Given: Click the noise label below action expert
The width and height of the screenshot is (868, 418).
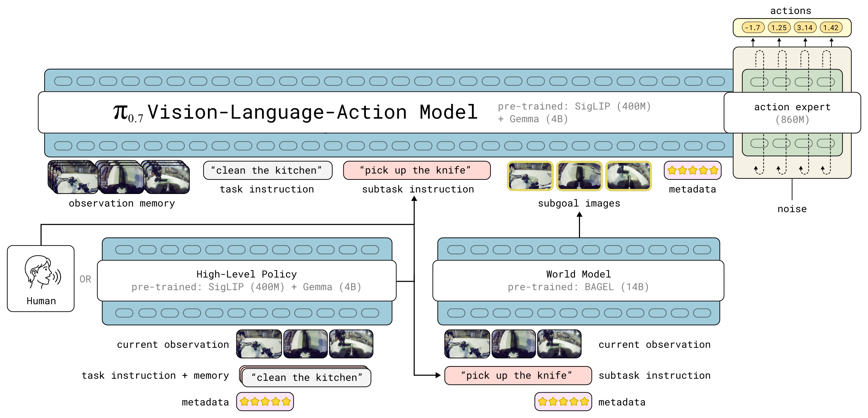Looking at the screenshot, I should (x=792, y=209).
